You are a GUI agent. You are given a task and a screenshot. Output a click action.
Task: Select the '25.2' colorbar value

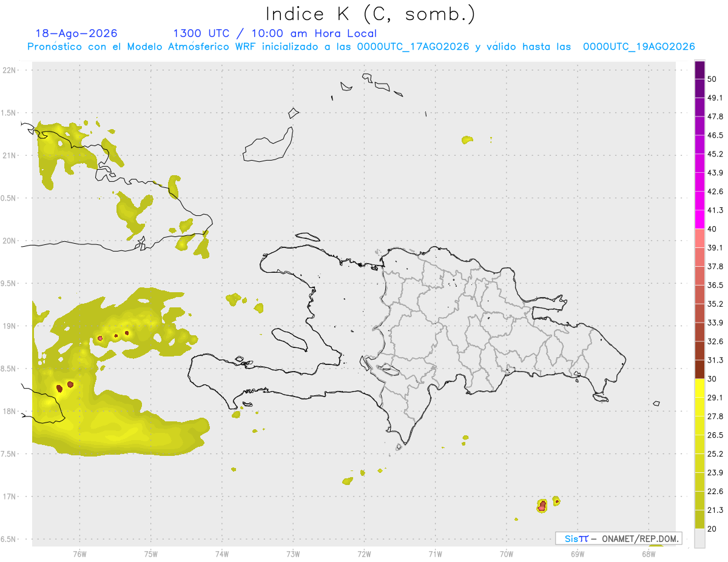tap(715, 454)
